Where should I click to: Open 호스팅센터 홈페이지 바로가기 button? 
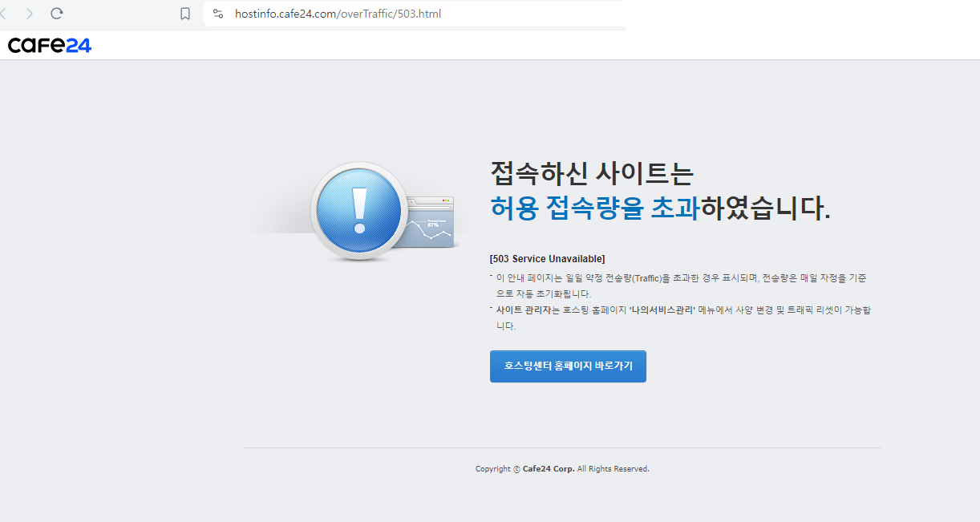pyautogui.click(x=568, y=366)
